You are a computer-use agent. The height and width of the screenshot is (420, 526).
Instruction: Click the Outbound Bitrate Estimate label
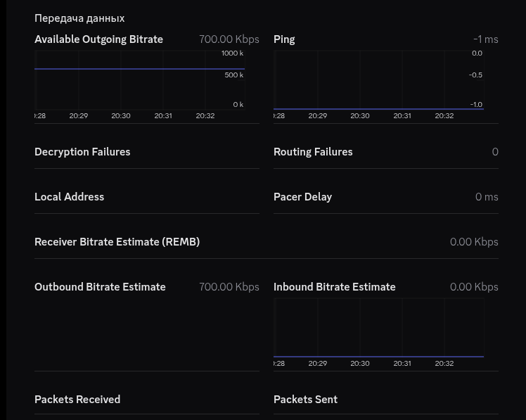tap(100, 287)
